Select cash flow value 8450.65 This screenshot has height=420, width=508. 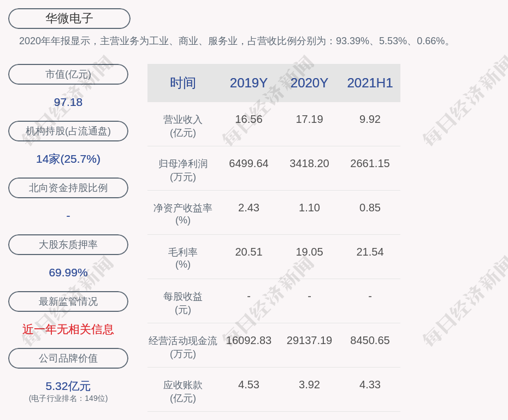(x=370, y=340)
